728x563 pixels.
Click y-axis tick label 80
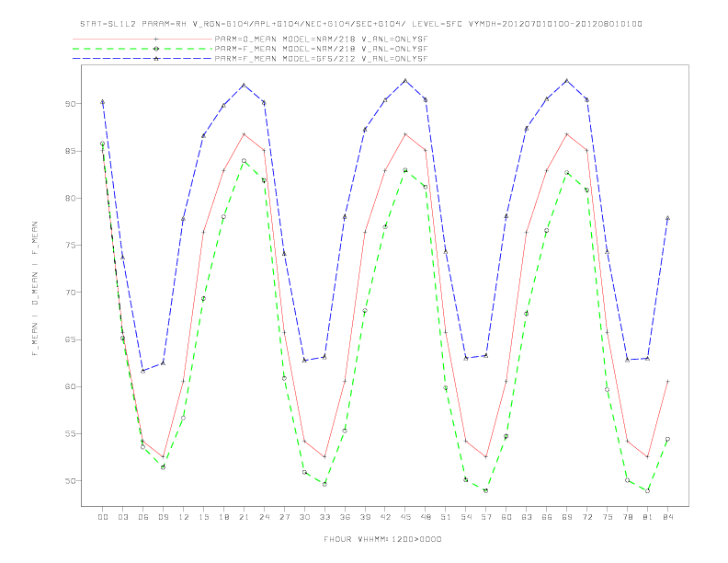point(70,199)
